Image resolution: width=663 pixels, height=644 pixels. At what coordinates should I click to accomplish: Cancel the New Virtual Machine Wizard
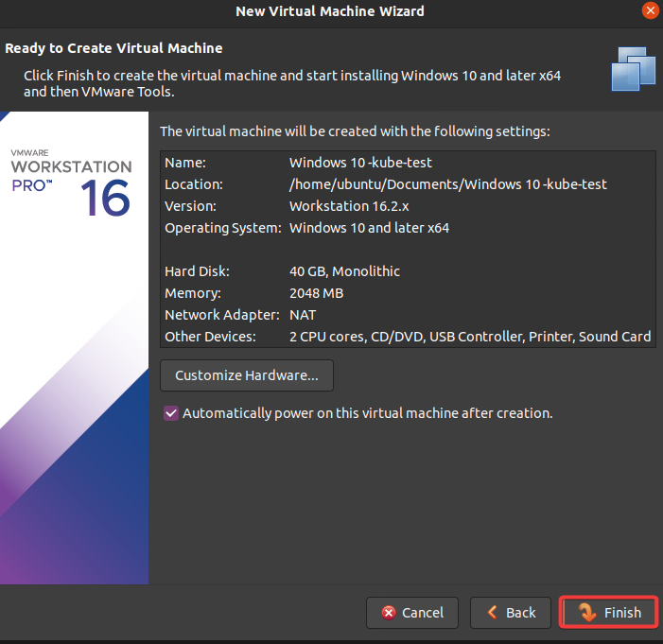coord(412,612)
